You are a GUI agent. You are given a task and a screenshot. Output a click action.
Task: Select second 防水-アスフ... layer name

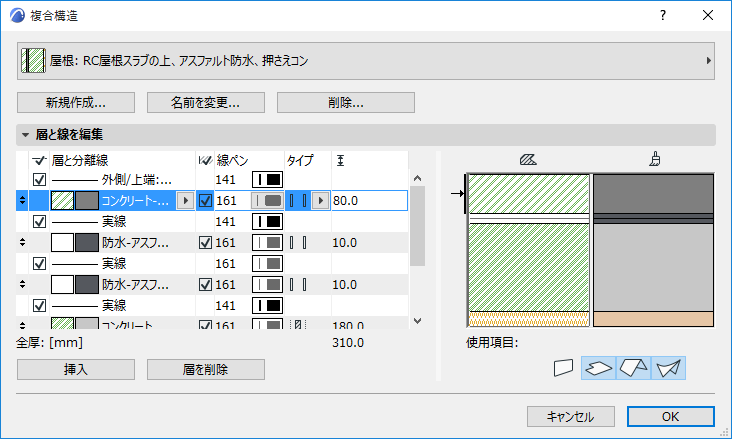point(135,285)
